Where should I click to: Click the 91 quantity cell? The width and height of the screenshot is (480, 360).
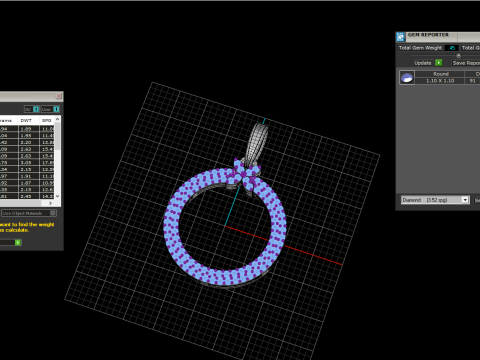coord(473,81)
